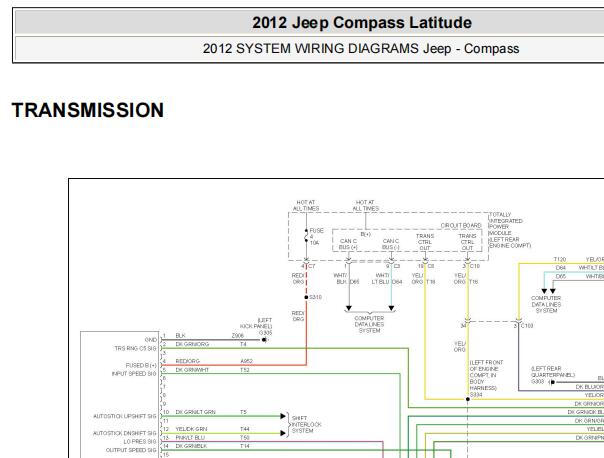Image resolution: width=604 pixels, height=458 pixels.
Task: Select the "B(+)" circuit board label
Action: [366, 234]
